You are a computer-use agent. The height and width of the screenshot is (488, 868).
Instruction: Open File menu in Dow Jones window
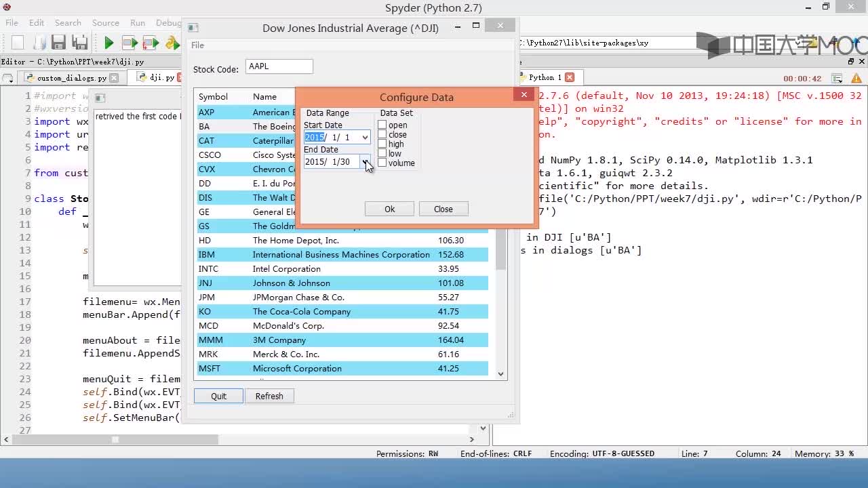(197, 45)
